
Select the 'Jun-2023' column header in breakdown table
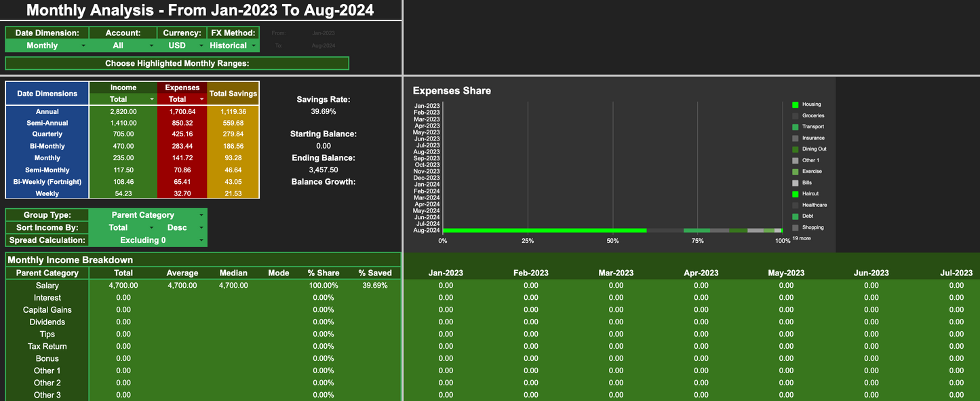point(871,273)
